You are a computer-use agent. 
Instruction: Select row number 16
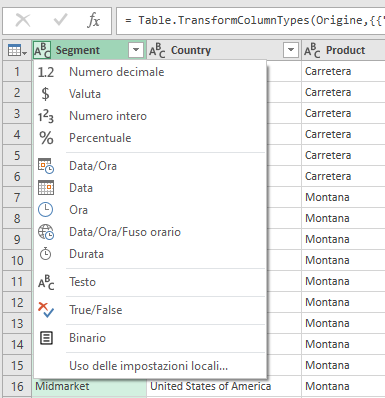coord(17,387)
